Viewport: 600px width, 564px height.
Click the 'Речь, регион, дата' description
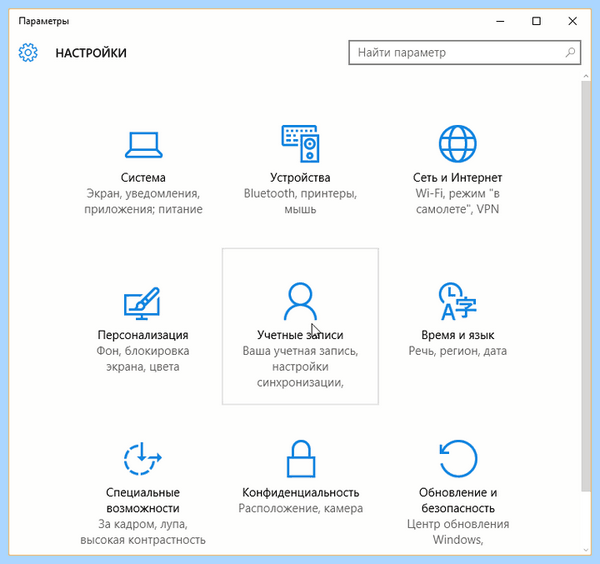(x=458, y=351)
